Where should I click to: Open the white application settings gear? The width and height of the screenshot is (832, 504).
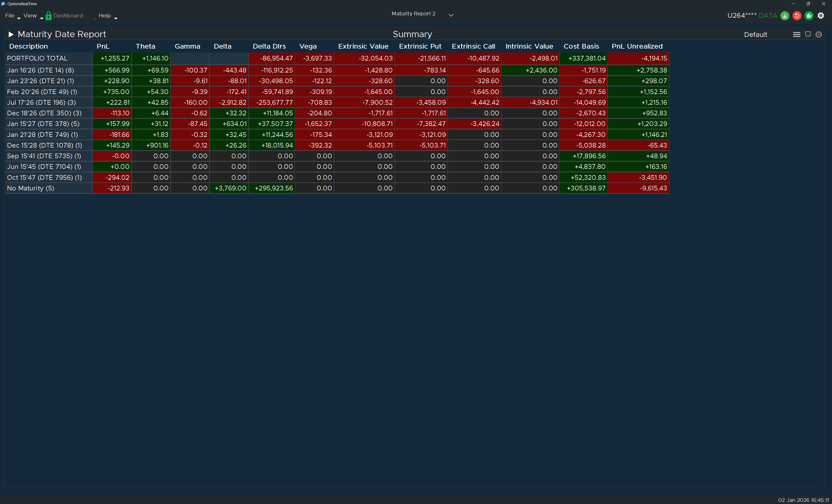821,16
